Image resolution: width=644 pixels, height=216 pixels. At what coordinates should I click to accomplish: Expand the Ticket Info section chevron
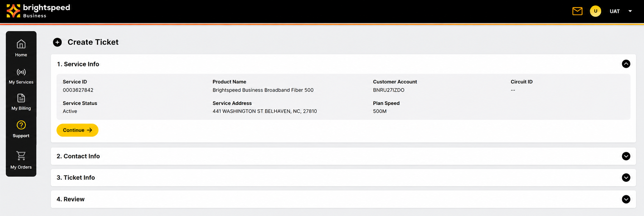click(x=626, y=178)
